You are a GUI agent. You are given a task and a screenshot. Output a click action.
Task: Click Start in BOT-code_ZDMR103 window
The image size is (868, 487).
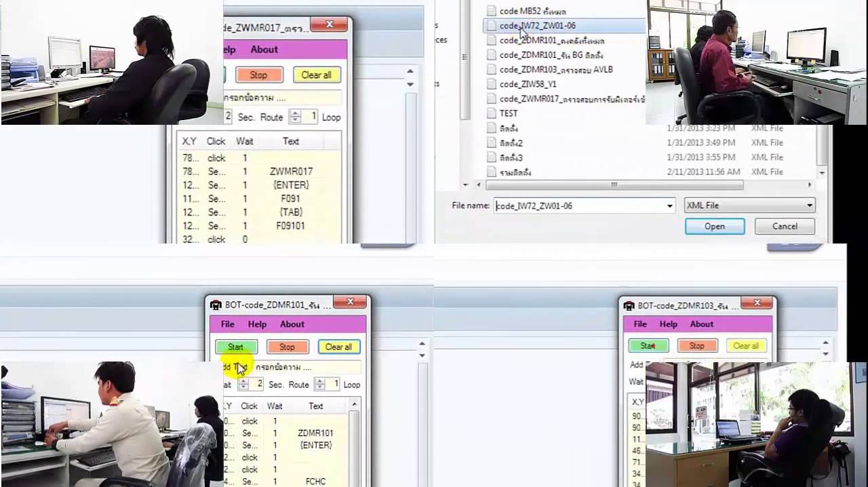pyautogui.click(x=648, y=346)
